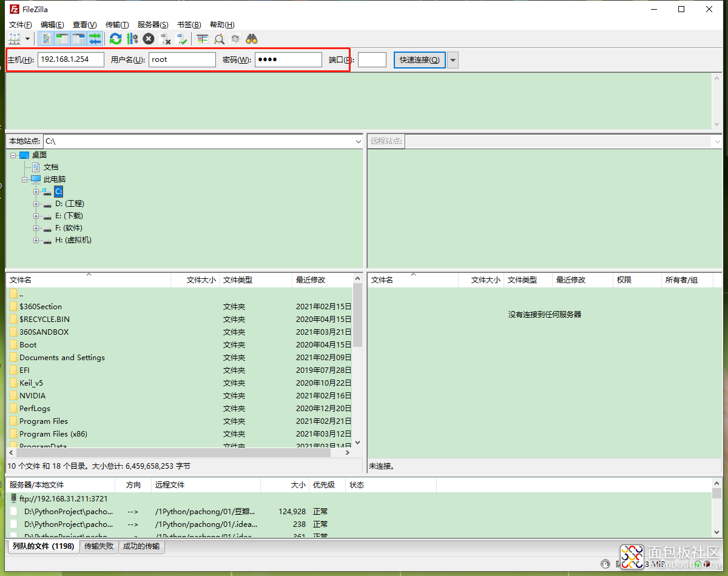Screen dimensions: 728x576
Task: Select 文档 in local tree
Action: (x=51, y=167)
